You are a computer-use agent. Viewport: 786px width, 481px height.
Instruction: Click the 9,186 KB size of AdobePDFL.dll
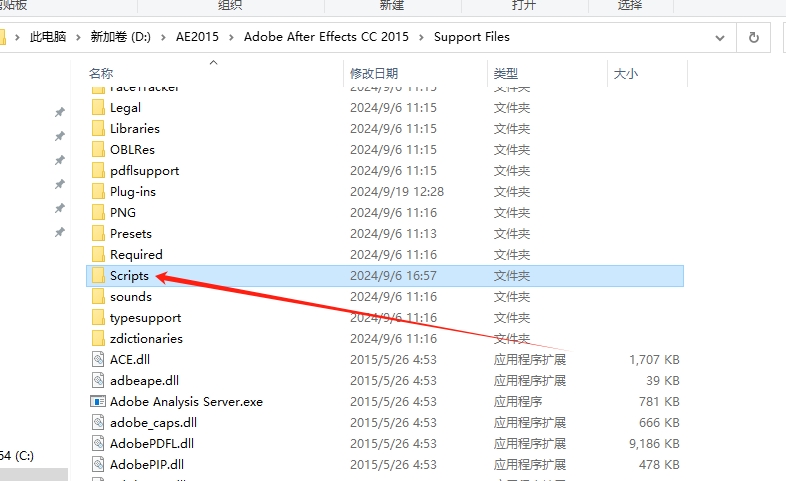pyautogui.click(x=654, y=444)
